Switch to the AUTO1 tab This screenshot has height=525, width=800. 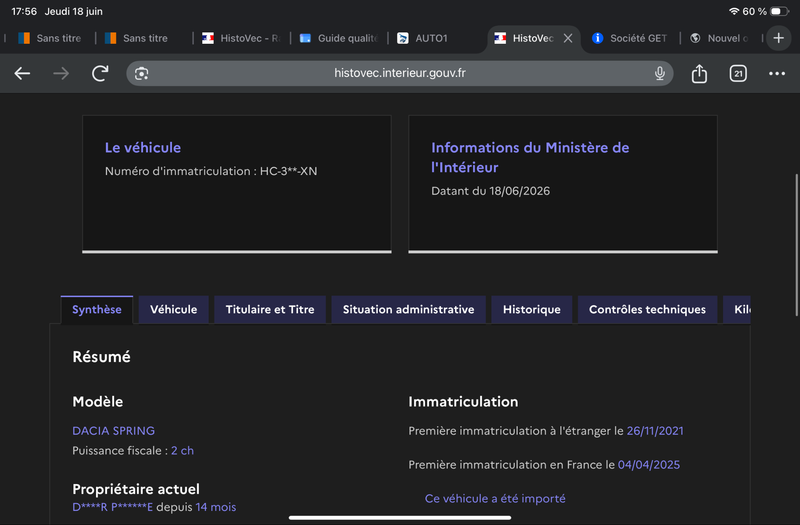click(422, 38)
